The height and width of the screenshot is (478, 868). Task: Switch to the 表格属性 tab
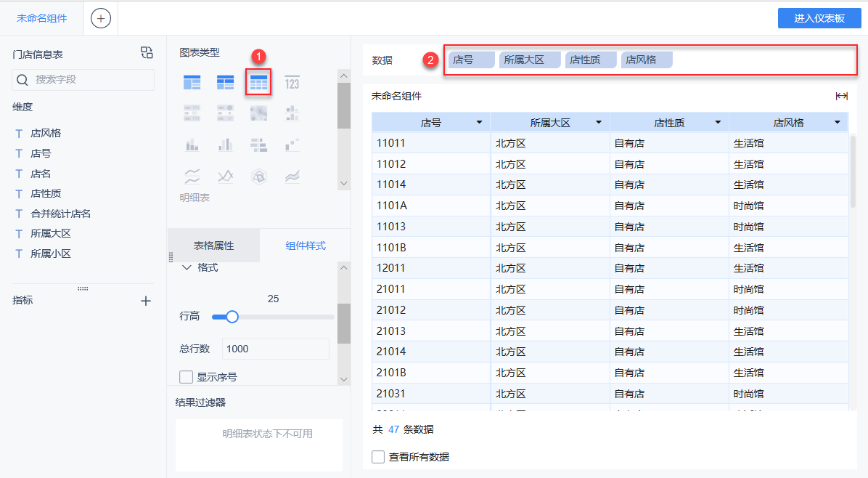click(213, 246)
